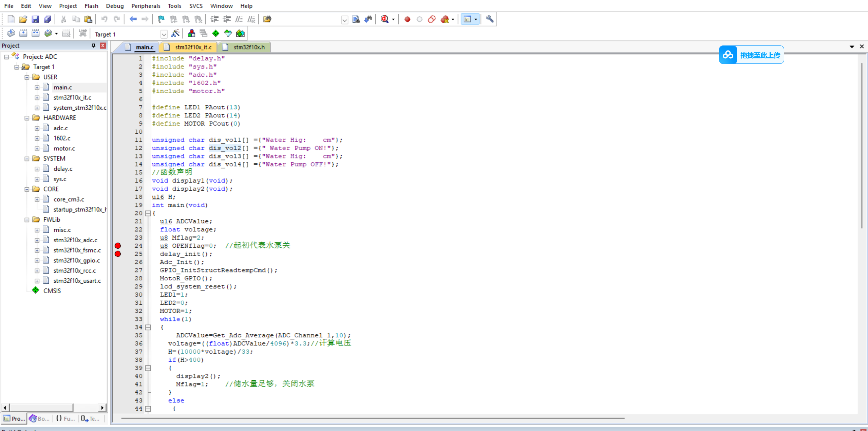Open the Target 1 dropdown
The width and height of the screenshot is (868, 431).
tap(164, 34)
